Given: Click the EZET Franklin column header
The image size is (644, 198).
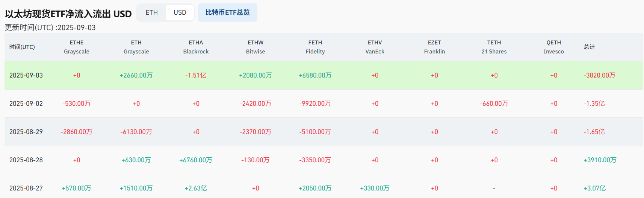Looking at the screenshot, I should 434,47.
